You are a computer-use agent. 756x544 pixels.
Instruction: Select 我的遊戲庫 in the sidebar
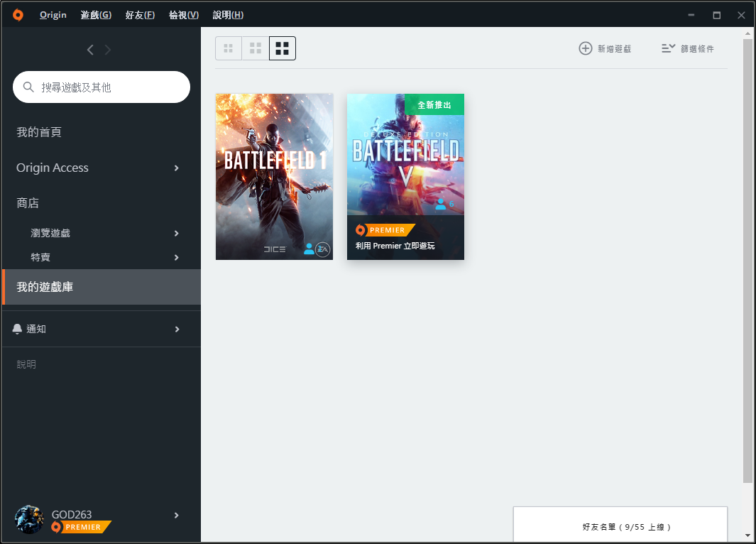(x=102, y=287)
